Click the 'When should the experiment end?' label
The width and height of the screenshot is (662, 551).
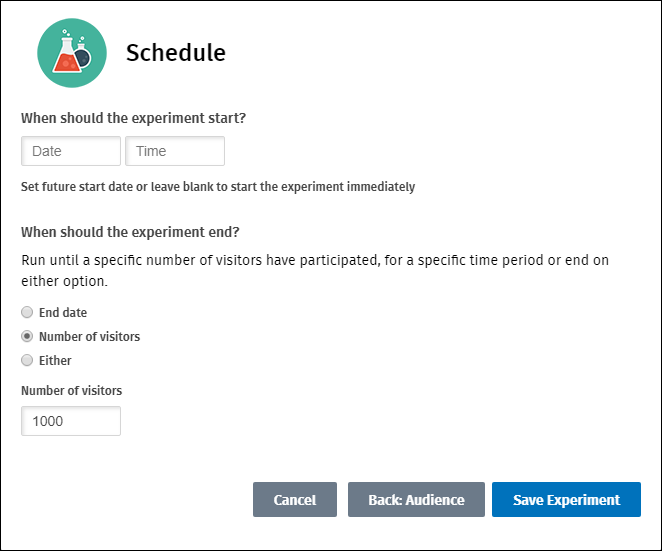[130, 232]
